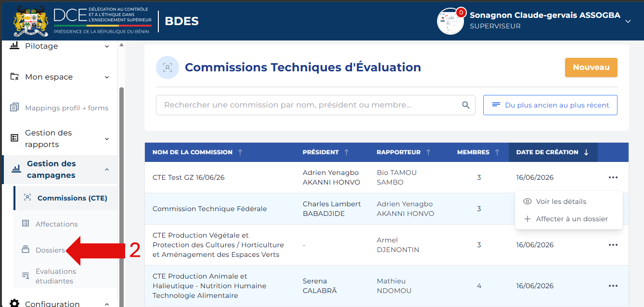Click the CTE Production Animale commission name
The width and height of the screenshot is (644, 307).
click(x=209, y=286)
